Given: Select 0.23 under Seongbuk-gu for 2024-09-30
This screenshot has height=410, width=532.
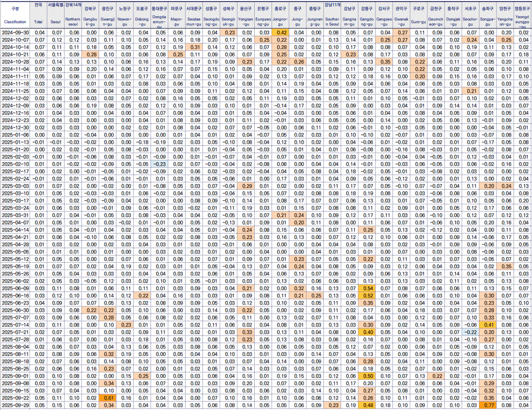Looking at the screenshot, I should [x=228, y=32].
